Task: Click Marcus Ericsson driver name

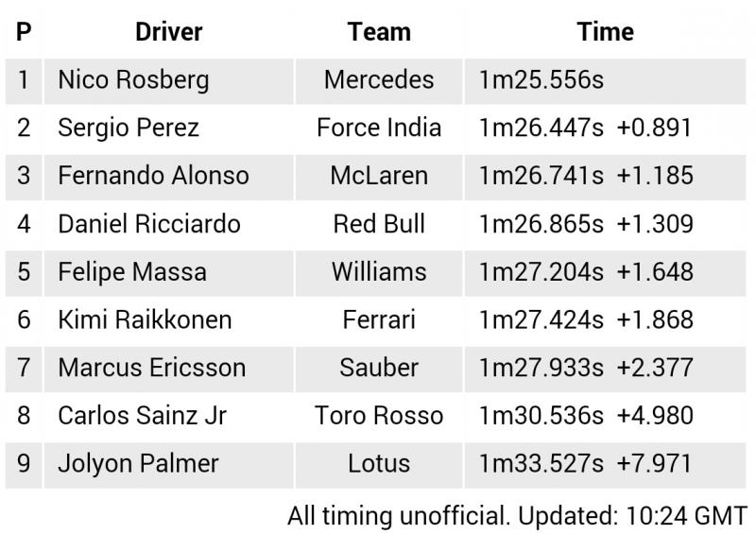Action: [152, 368]
